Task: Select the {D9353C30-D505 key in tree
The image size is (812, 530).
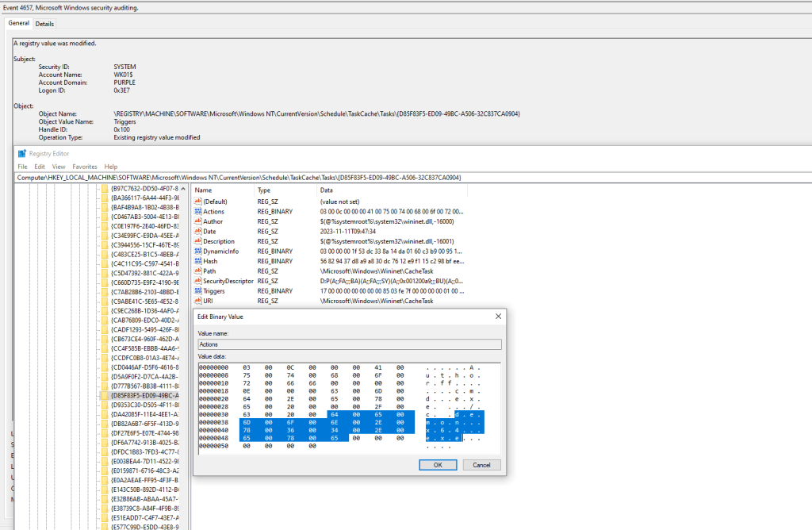Action: [x=144, y=405]
